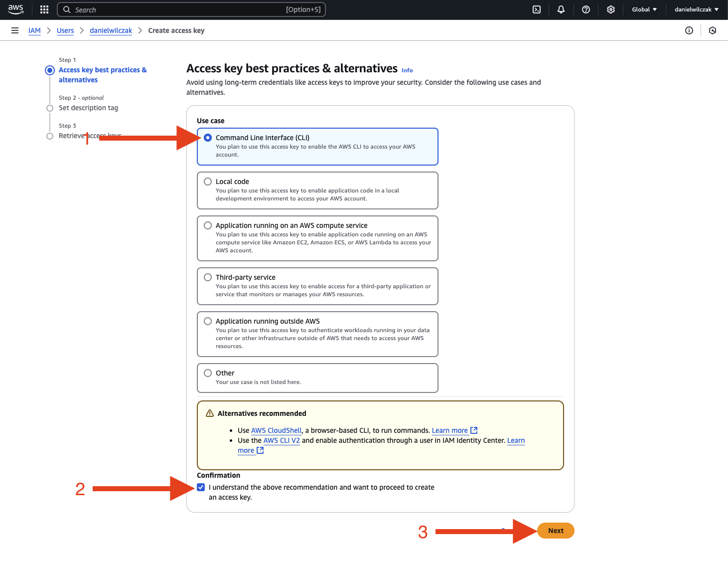Click the Confirmation heading
The image size is (728, 565).
[x=218, y=475]
